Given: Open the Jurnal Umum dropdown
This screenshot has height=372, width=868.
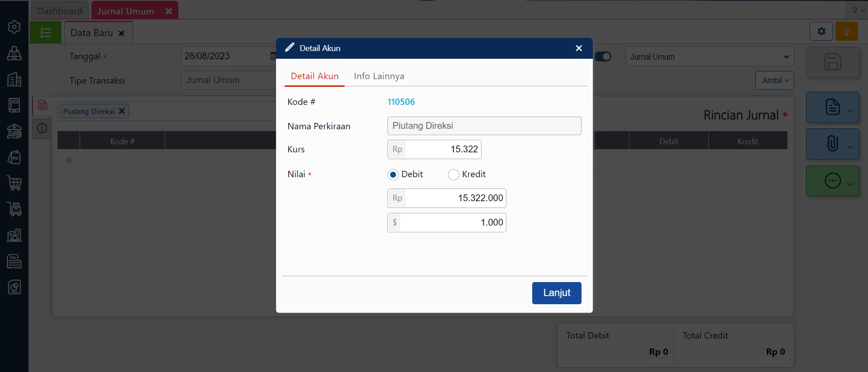Looking at the screenshot, I should pos(709,57).
